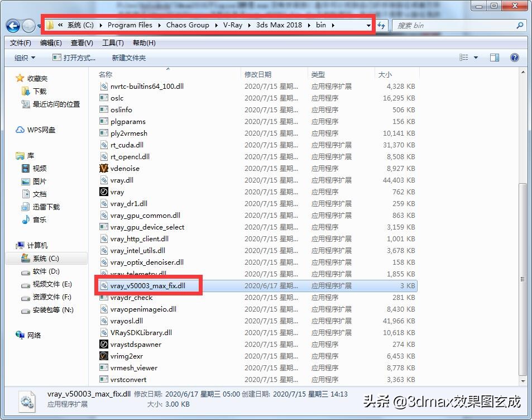Click the file list vertical scrollbar
This screenshot has height=420, width=532.
pyautogui.click(x=523, y=279)
